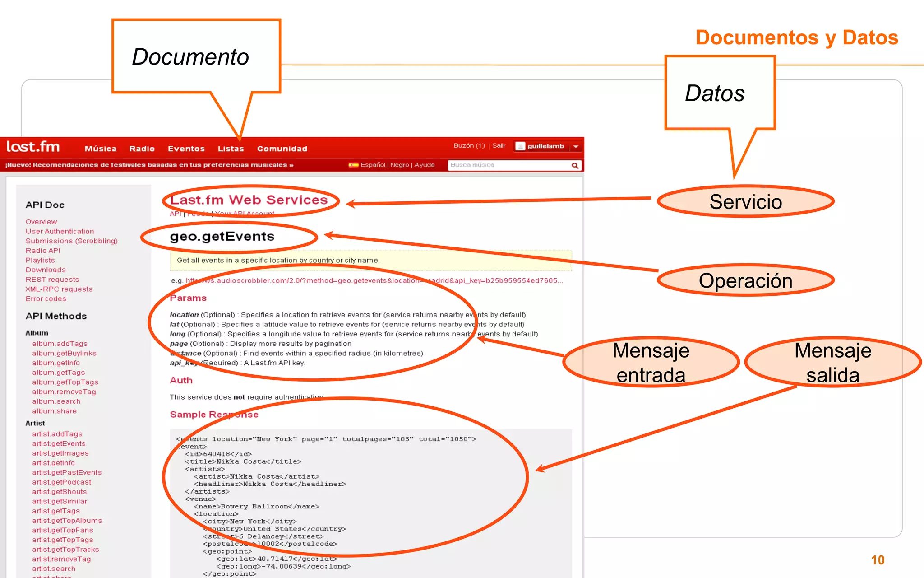Go to the Comunidad section
This screenshot has width=924, height=578.
click(x=282, y=149)
